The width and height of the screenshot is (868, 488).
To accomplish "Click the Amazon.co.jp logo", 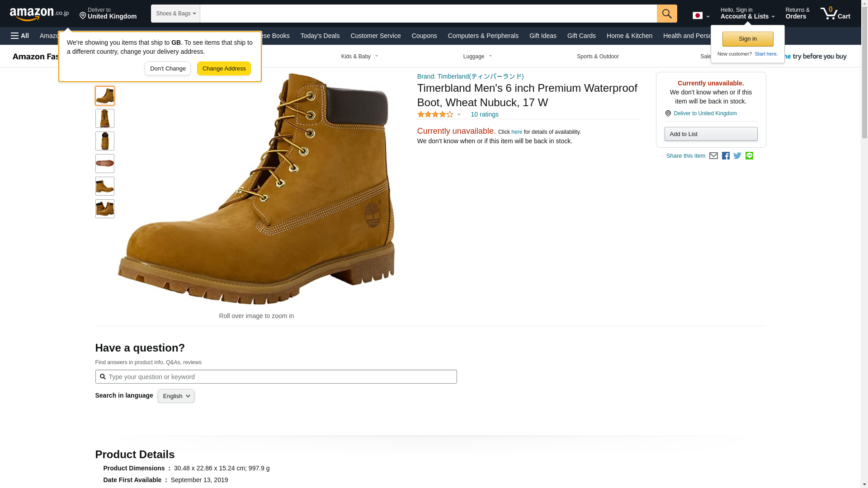I will [x=39, y=14].
